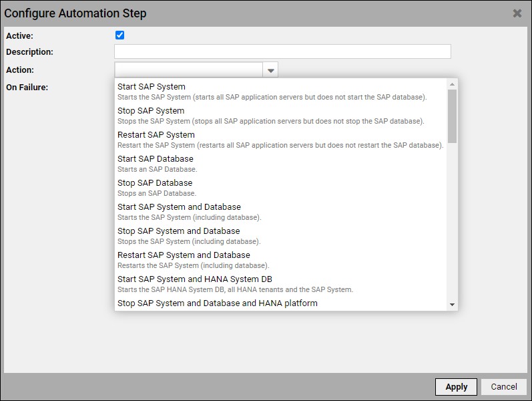Click the Action combo box text field
This screenshot has height=401, width=532.
coord(189,70)
